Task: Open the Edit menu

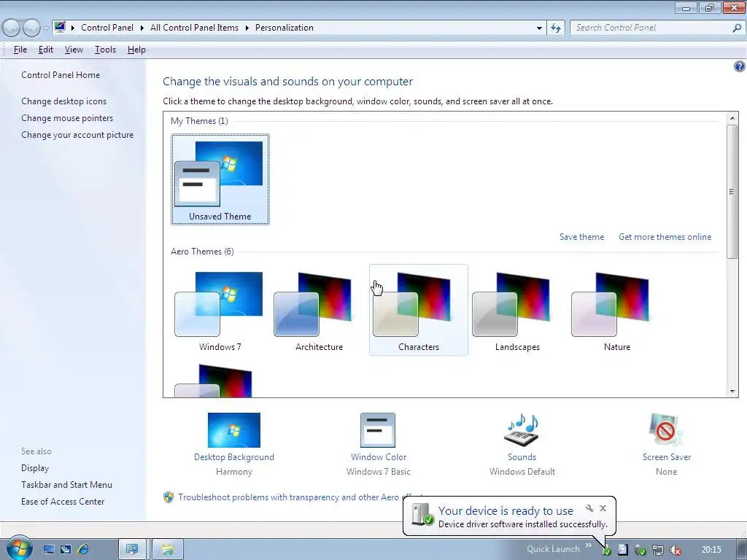Action: [x=46, y=50]
